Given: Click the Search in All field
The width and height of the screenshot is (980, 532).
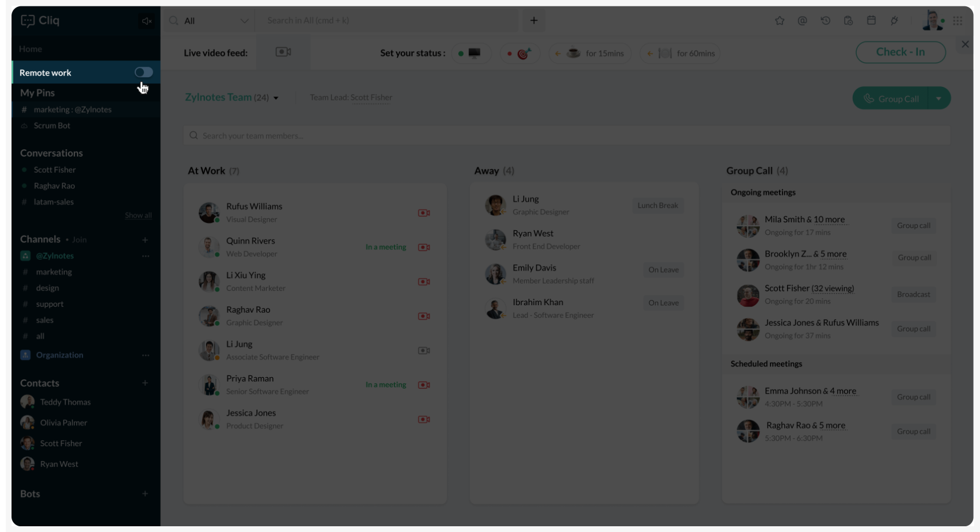Looking at the screenshot, I should pos(387,21).
